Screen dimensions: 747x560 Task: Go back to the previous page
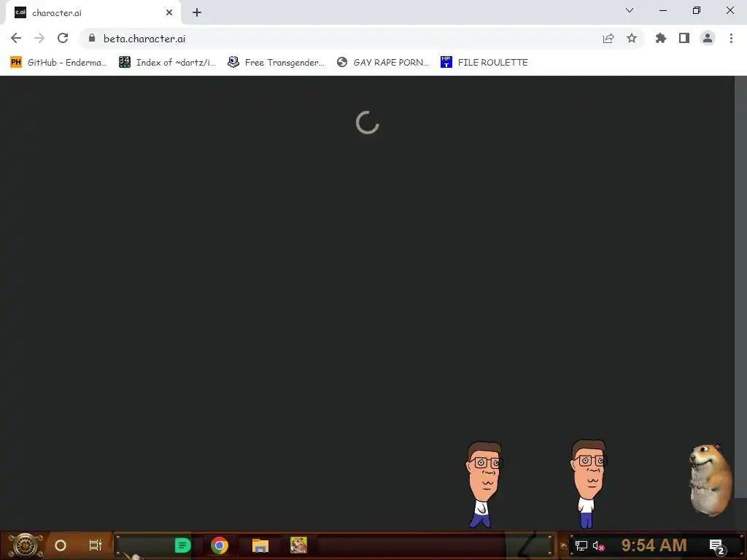coord(16,38)
